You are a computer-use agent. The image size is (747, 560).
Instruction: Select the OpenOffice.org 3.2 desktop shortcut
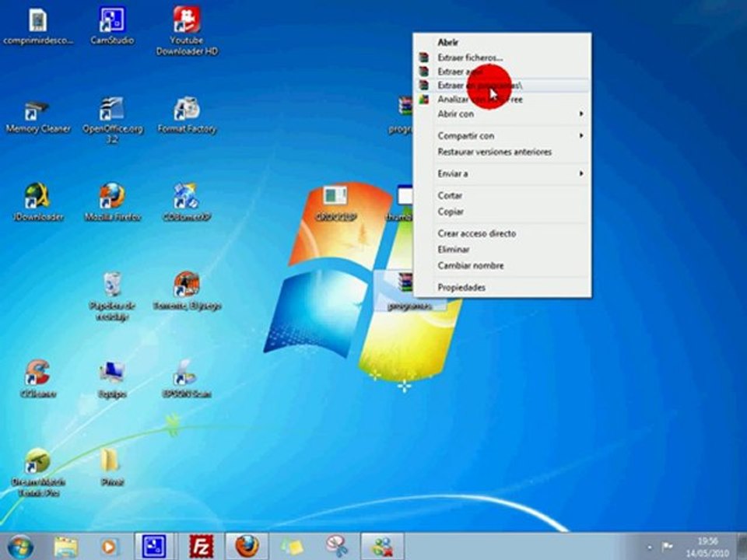(112, 120)
